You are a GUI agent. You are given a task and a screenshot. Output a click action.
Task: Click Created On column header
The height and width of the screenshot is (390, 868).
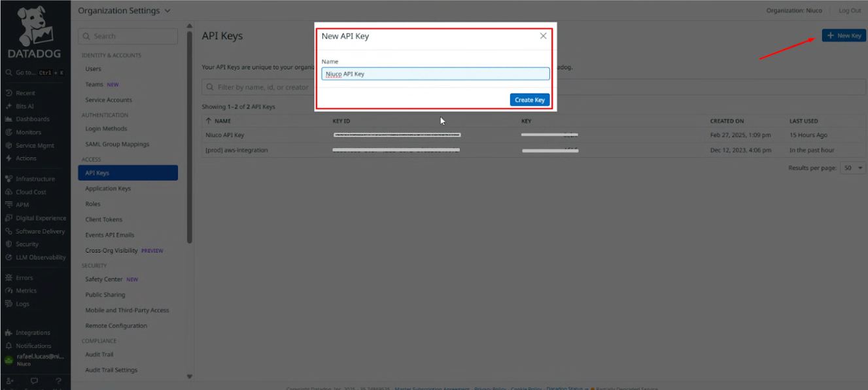(x=727, y=121)
